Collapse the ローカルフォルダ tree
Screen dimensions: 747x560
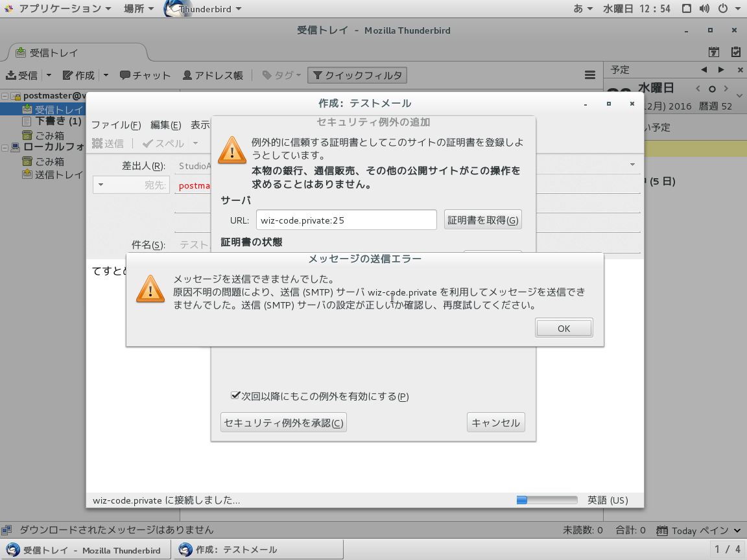tap(5, 148)
